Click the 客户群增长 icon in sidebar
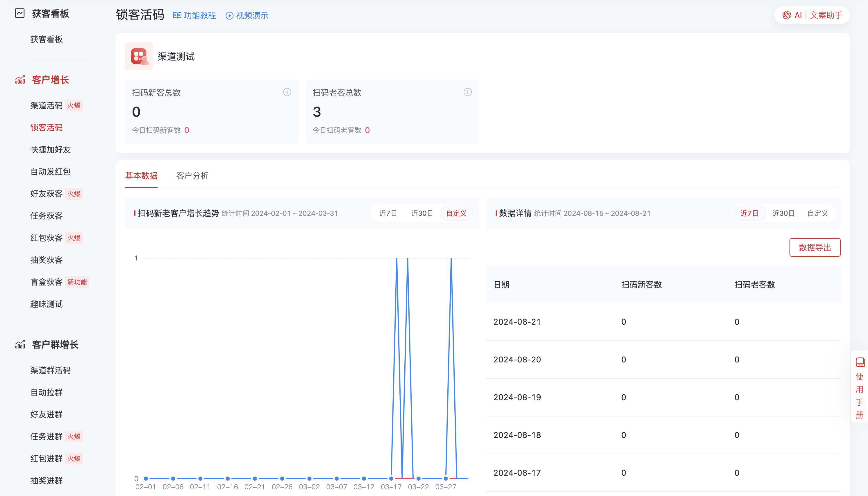Image resolution: width=868 pixels, height=496 pixels. [x=20, y=344]
